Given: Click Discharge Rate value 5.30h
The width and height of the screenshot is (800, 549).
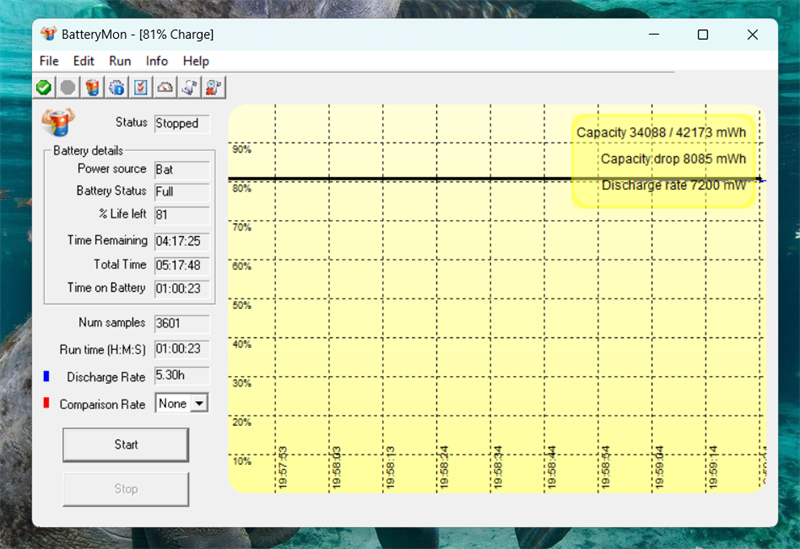Looking at the screenshot, I should pos(182,376).
